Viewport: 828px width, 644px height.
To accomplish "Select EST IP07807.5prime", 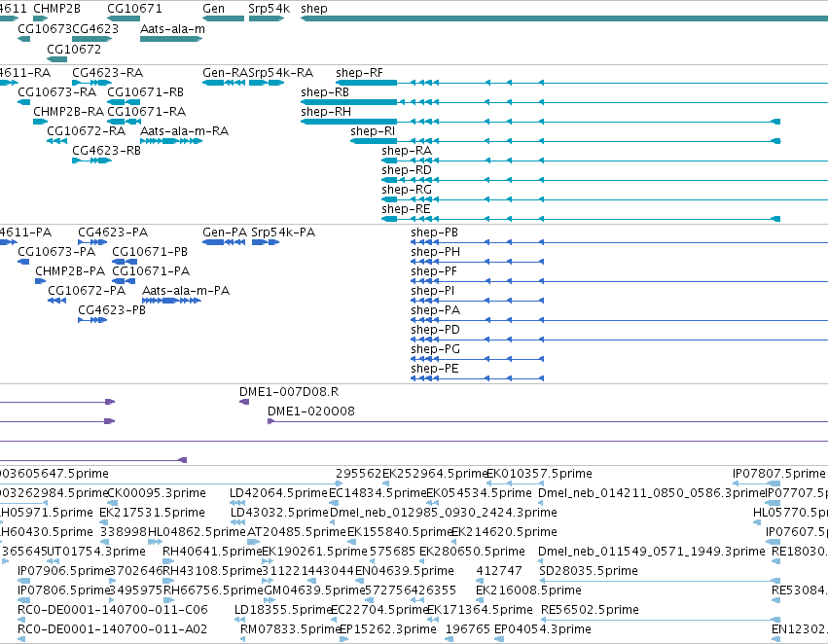I will [757, 483].
